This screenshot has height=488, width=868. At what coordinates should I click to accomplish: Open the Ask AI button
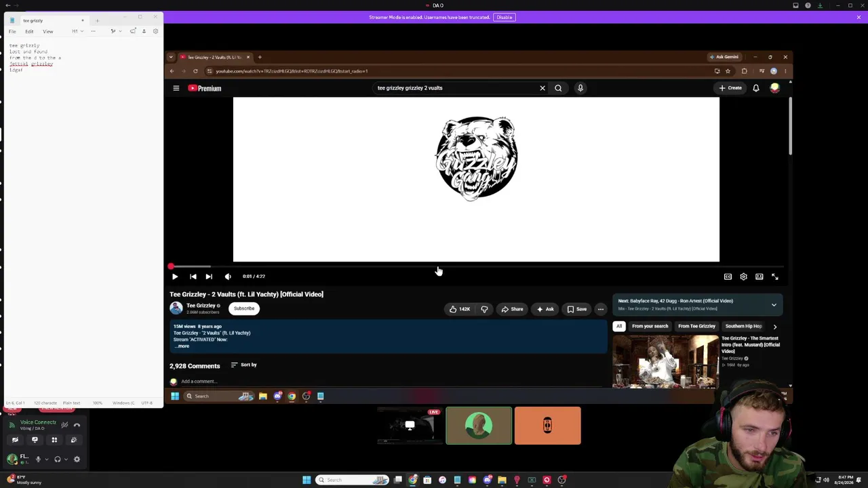(x=545, y=309)
